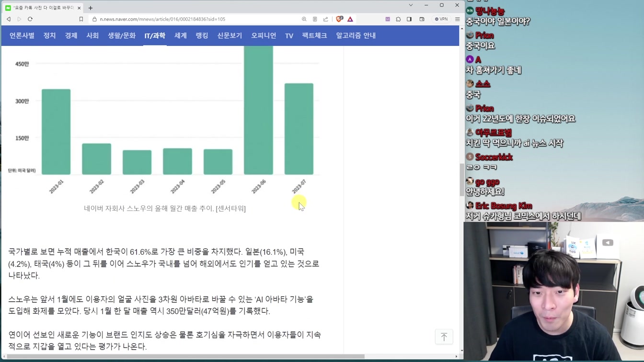Click chat username 소소
Screen dimensions: 644x362
[483, 84]
